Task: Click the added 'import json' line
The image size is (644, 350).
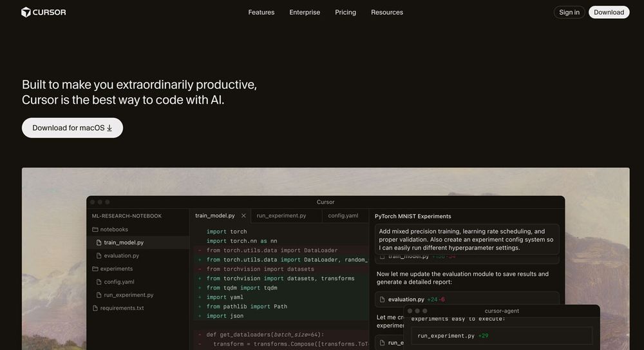Action: pyautogui.click(x=225, y=316)
